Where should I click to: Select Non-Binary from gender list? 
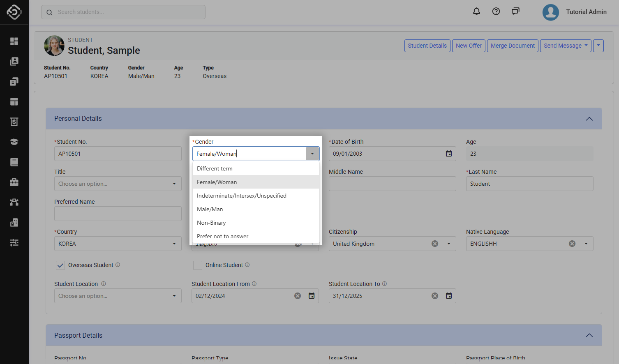211,223
